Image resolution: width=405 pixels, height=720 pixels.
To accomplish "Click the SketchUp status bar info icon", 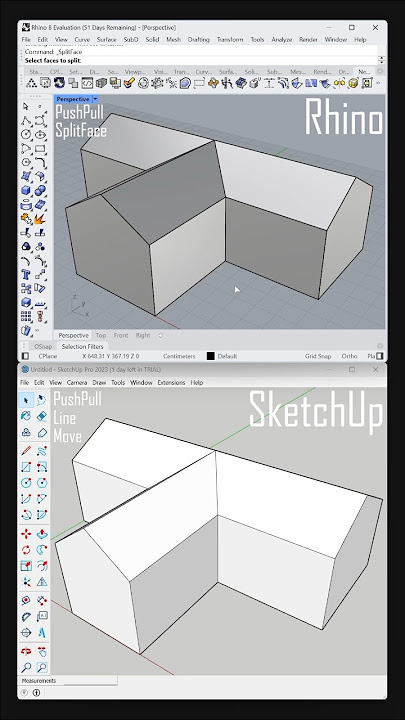I will (37, 692).
